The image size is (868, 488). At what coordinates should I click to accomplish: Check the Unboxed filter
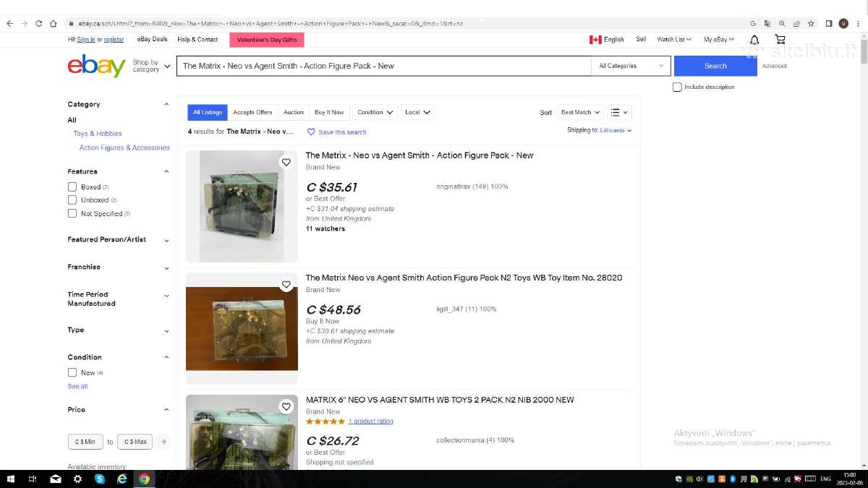click(72, 200)
